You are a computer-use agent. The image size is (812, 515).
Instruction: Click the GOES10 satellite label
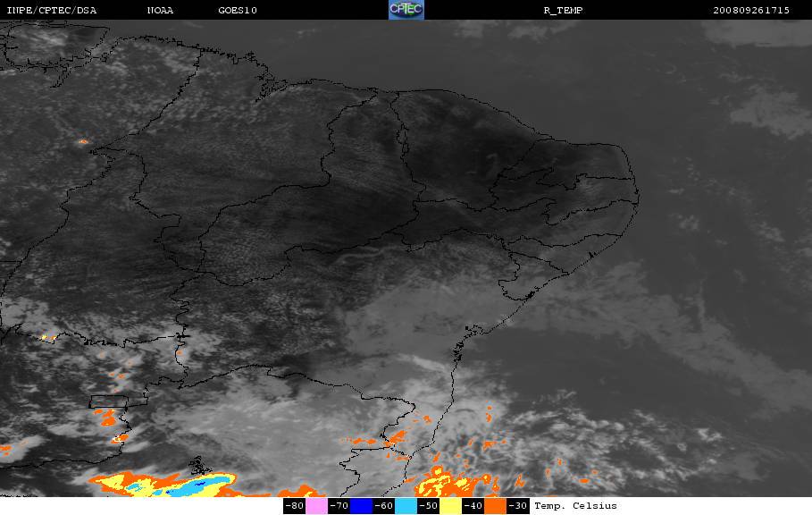pyautogui.click(x=238, y=10)
